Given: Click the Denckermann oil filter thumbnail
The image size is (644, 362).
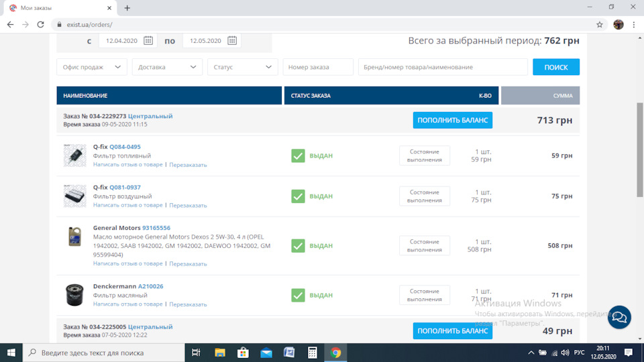Looking at the screenshot, I should point(74,295).
